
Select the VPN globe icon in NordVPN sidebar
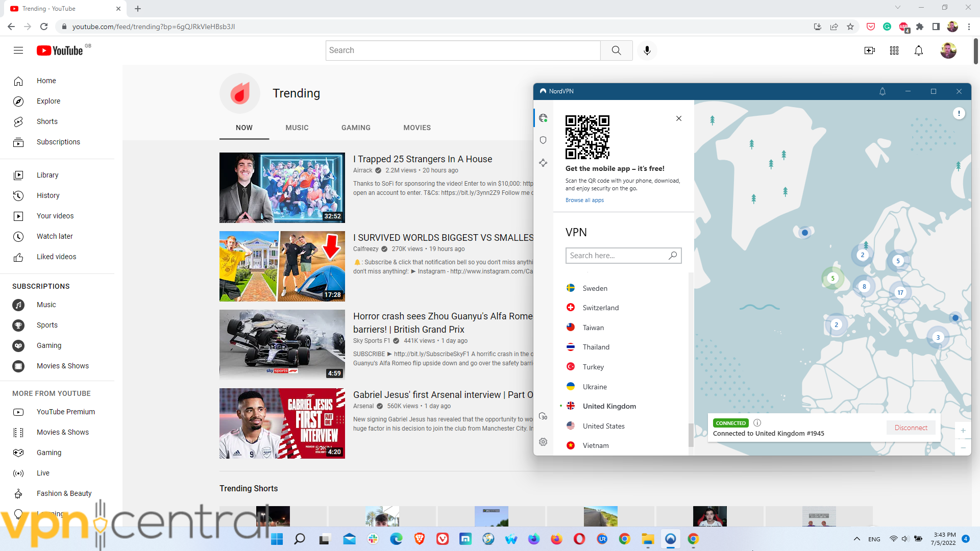(543, 117)
